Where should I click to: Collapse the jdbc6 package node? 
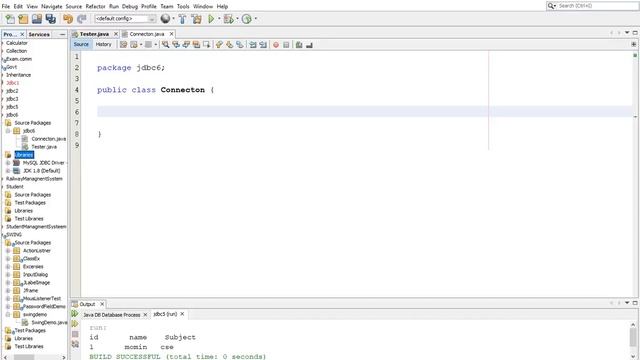[x=8, y=131]
